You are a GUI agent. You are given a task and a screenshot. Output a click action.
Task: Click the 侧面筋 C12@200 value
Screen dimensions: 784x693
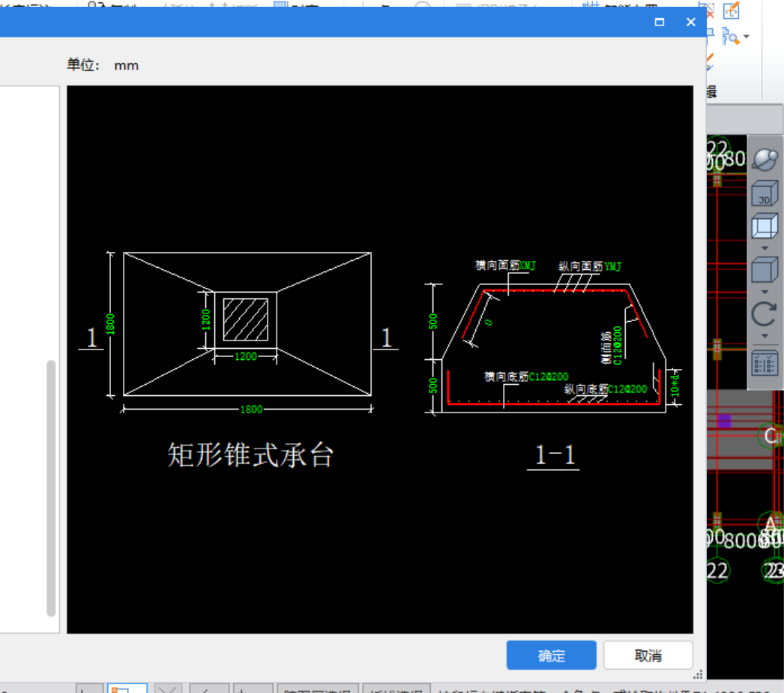pyautogui.click(x=618, y=345)
